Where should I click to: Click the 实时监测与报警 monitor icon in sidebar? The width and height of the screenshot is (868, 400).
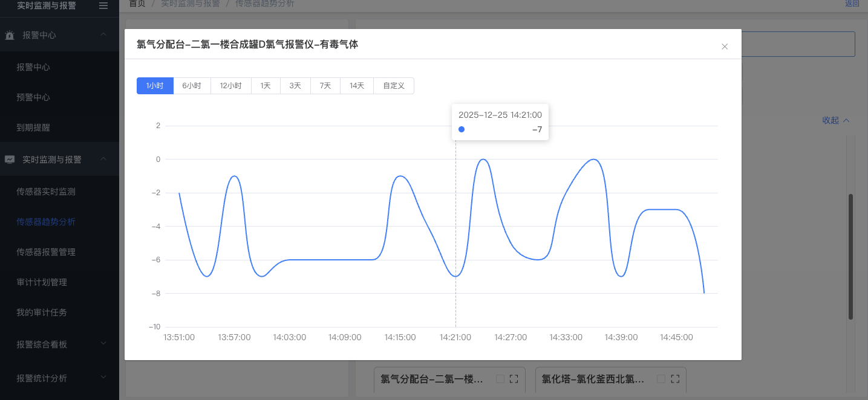pos(10,160)
